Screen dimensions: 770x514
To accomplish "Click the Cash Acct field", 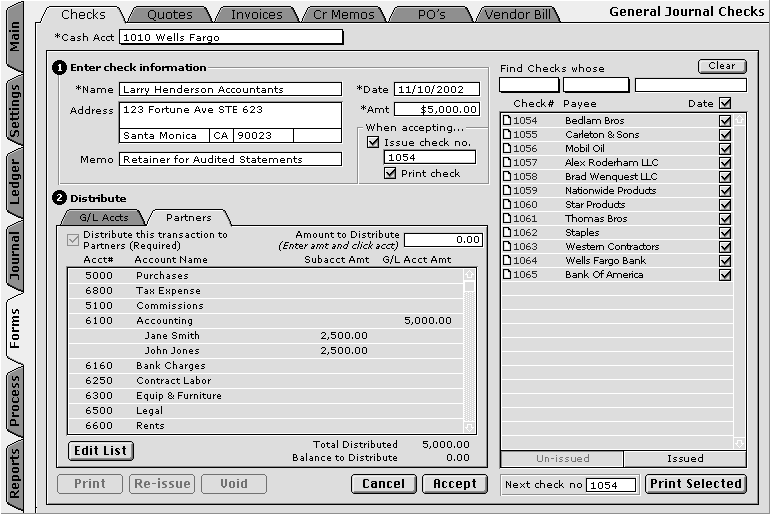I will pos(231,37).
